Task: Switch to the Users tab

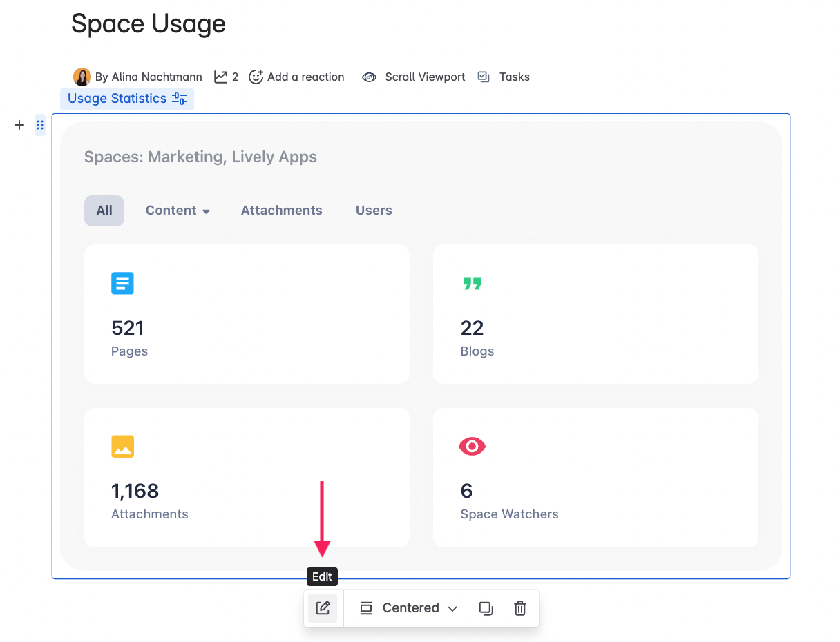Action: pos(373,211)
